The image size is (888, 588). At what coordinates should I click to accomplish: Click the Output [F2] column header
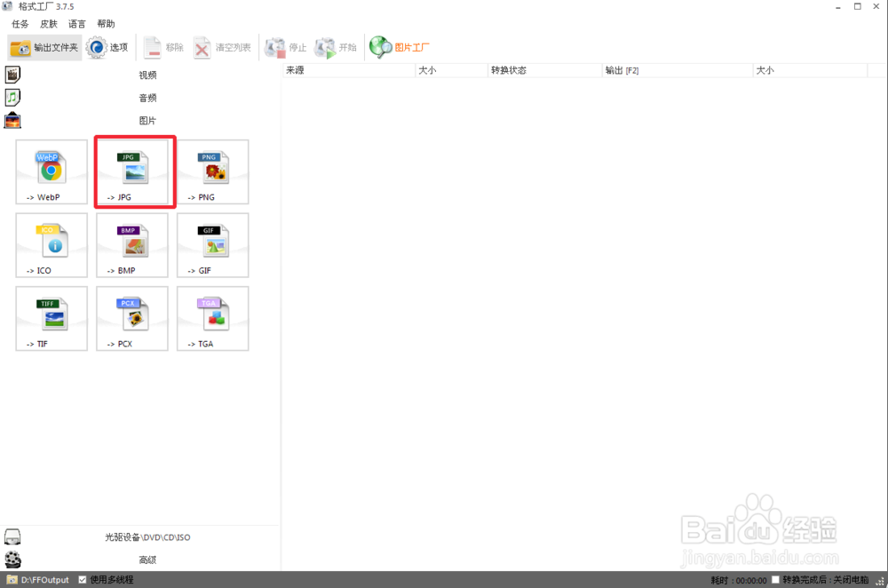tap(678, 70)
